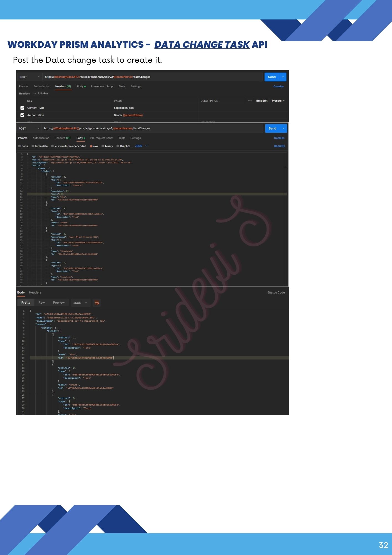Click the page number 32
Viewport: 392px width, 555px height.
point(383,545)
